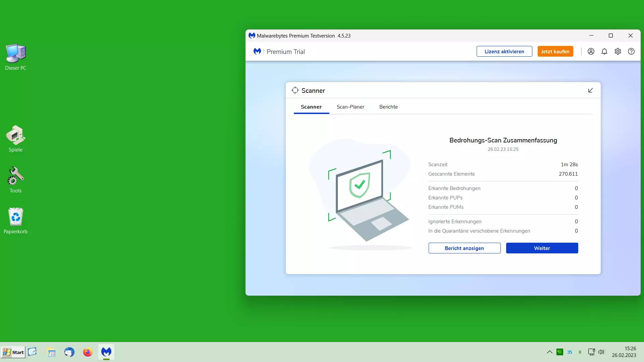The height and width of the screenshot is (362, 644).
Task: Click the Start button
Action: click(13, 352)
